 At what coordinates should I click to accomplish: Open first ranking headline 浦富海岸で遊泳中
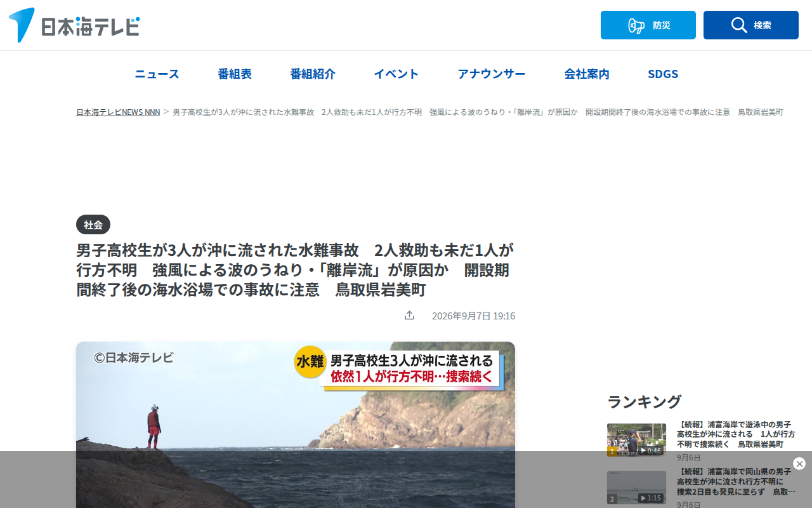[x=736, y=434]
